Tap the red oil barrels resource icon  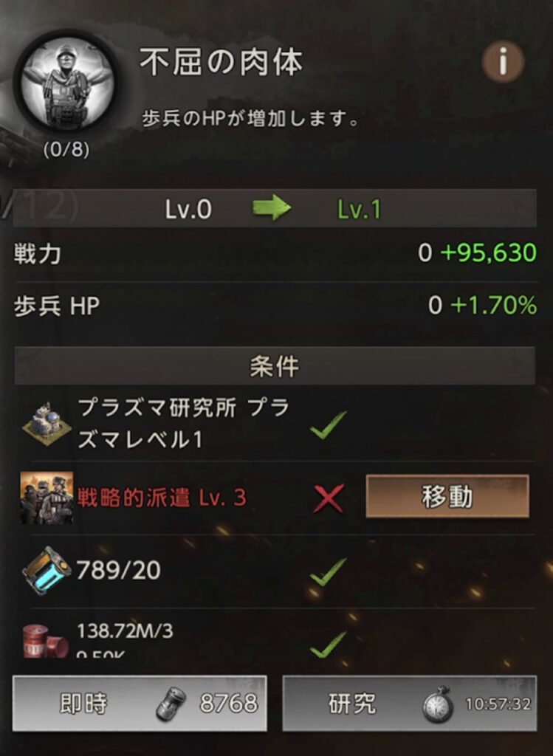(x=46, y=640)
